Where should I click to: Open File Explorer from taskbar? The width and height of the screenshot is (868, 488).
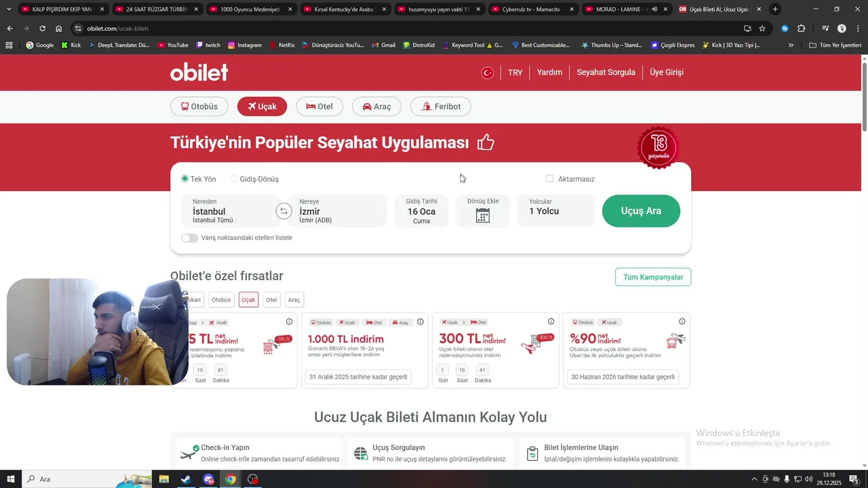(163, 479)
